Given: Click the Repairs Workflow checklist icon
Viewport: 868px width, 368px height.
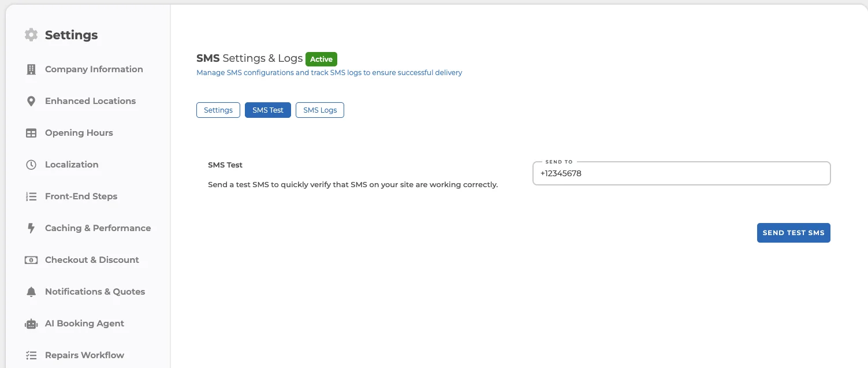Looking at the screenshot, I should [x=31, y=355].
